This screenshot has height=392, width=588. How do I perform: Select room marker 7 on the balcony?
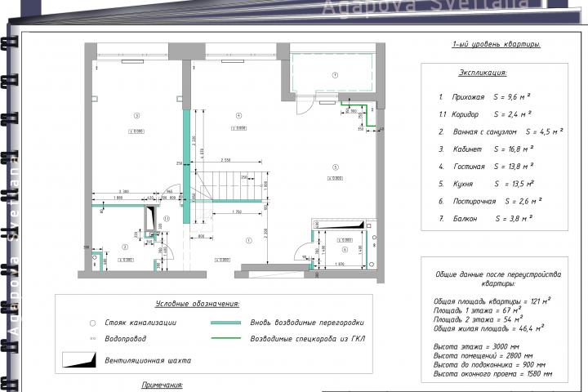pyautogui.click(x=335, y=75)
